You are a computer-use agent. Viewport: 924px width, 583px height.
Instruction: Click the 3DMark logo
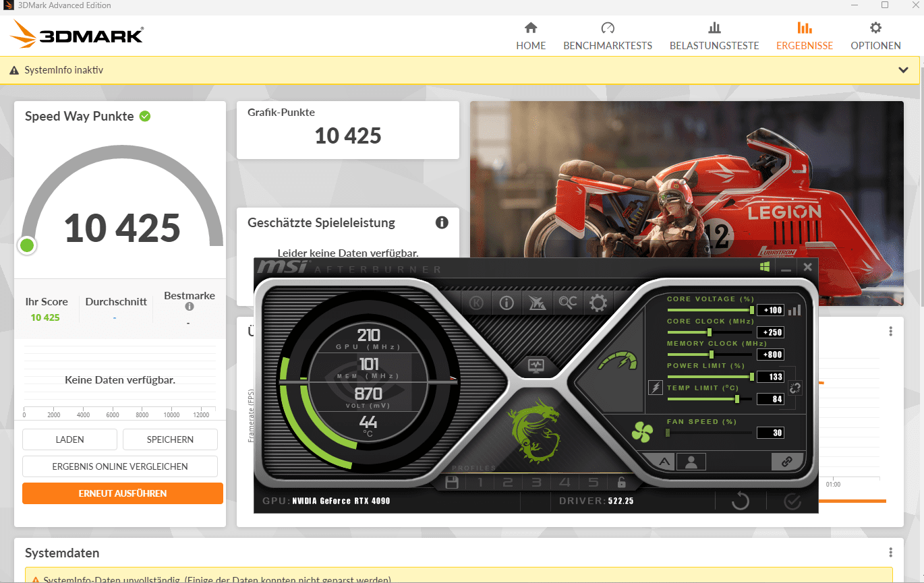click(x=78, y=33)
